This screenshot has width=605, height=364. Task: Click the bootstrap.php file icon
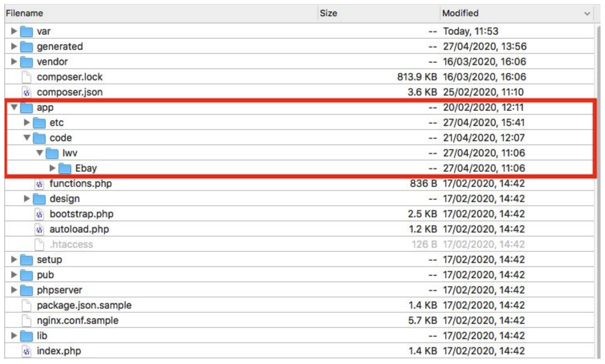coord(39,214)
